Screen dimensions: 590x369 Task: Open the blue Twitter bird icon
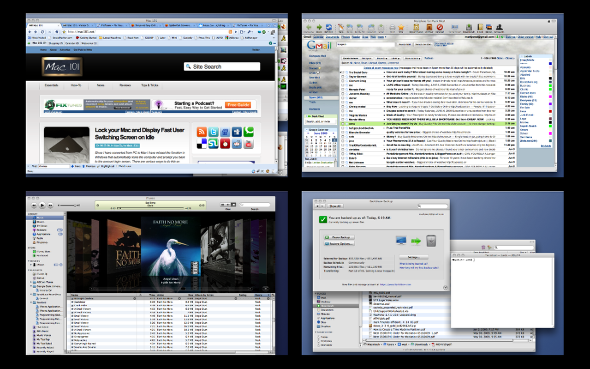[213, 132]
